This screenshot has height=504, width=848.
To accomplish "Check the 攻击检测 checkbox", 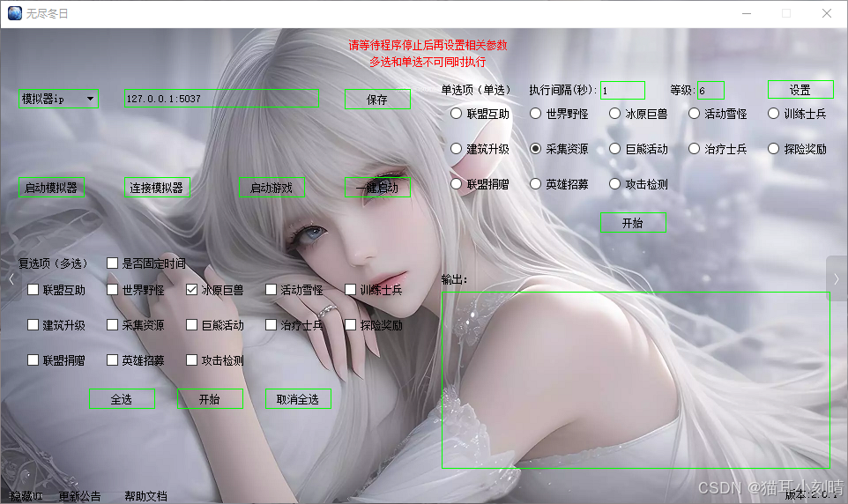I will (191, 360).
